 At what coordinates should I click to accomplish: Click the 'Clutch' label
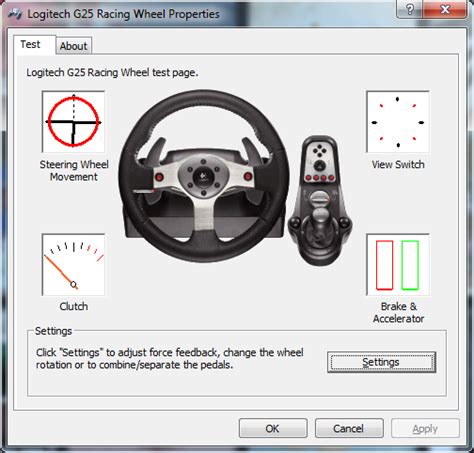coord(74,306)
